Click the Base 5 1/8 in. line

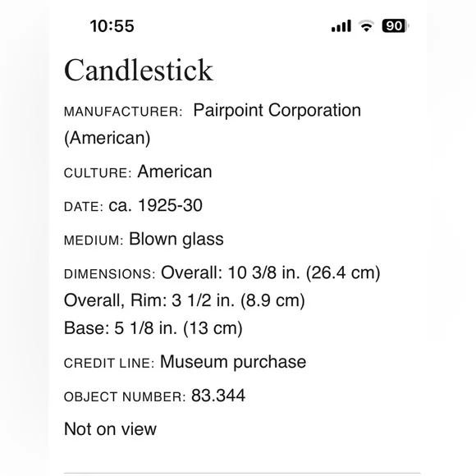pyautogui.click(x=153, y=328)
